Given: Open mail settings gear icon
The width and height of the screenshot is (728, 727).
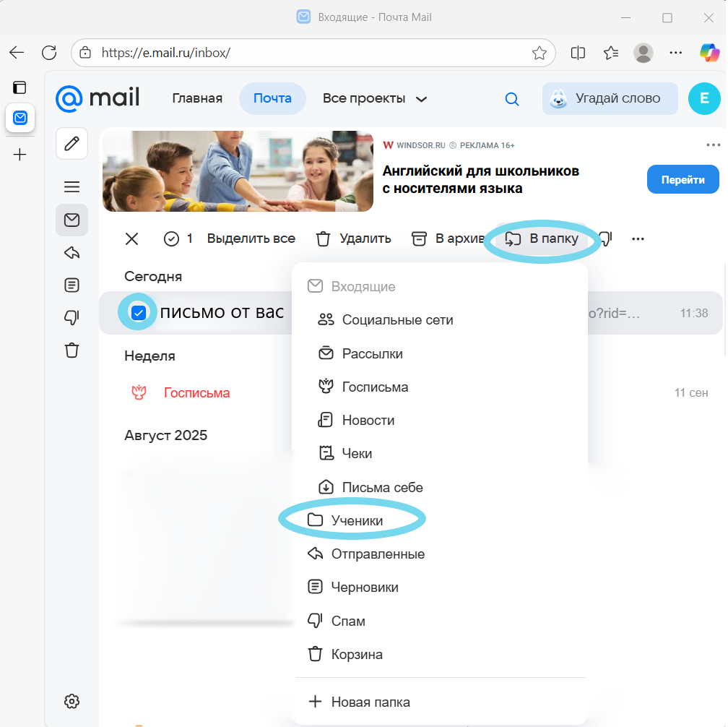Looking at the screenshot, I should 71,701.
